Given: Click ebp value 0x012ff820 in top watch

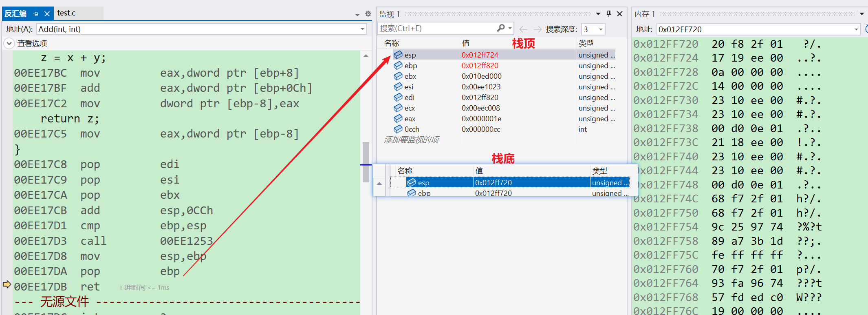Looking at the screenshot, I should 480,65.
